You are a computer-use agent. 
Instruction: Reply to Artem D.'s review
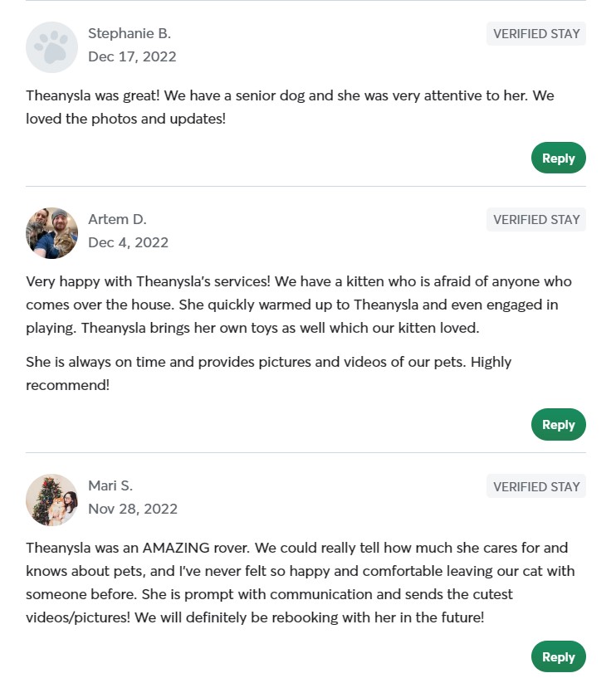558,424
